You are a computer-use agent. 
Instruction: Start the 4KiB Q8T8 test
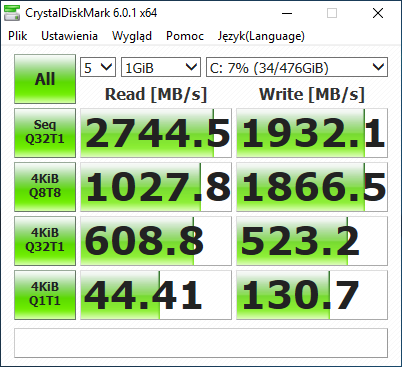point(45,187)
